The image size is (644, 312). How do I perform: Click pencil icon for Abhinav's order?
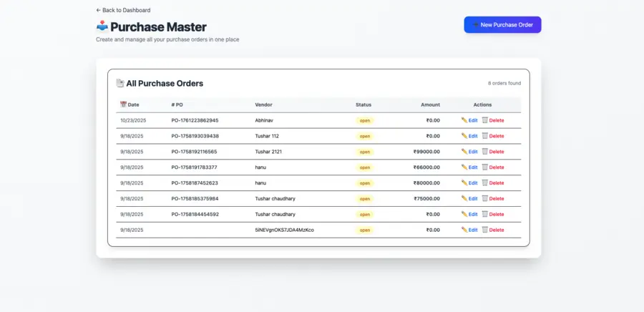tap(464, 120)
